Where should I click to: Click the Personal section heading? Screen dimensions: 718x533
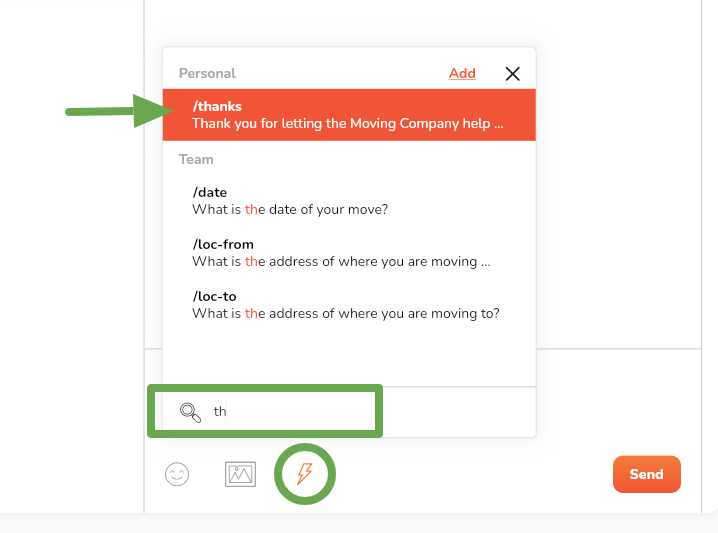207,73
